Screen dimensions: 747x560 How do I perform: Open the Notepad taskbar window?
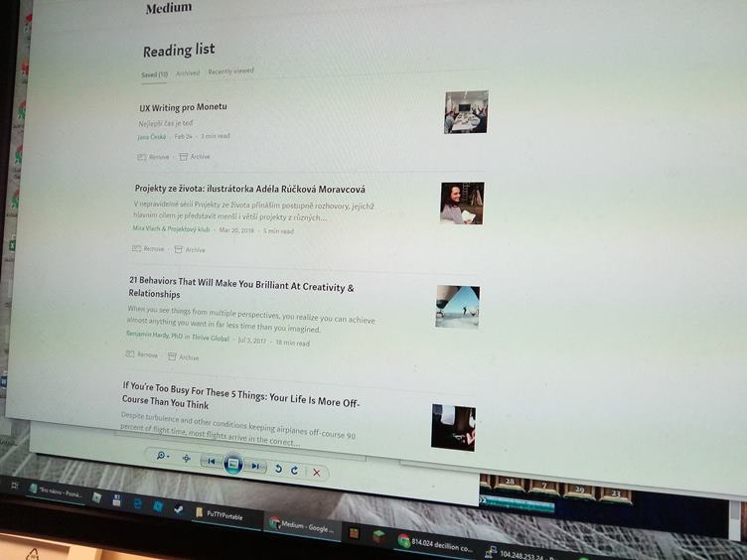pyautogui.click(x=56, y=490)
